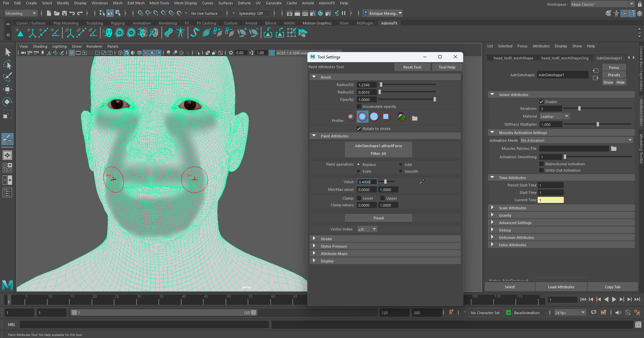Screen dimensions: 644x338
Task: Click the Copy Tab button
Action: click(612, 287)
